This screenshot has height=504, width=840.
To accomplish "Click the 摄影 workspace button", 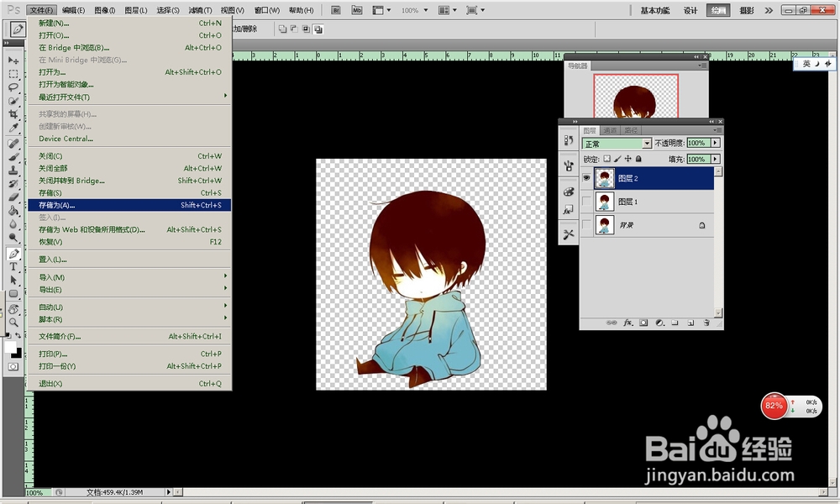I will (x=746, y=10).
